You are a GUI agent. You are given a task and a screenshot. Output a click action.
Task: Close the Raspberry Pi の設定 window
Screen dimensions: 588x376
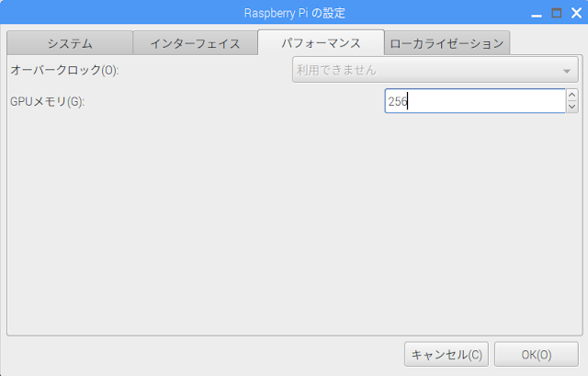point(576,13)
